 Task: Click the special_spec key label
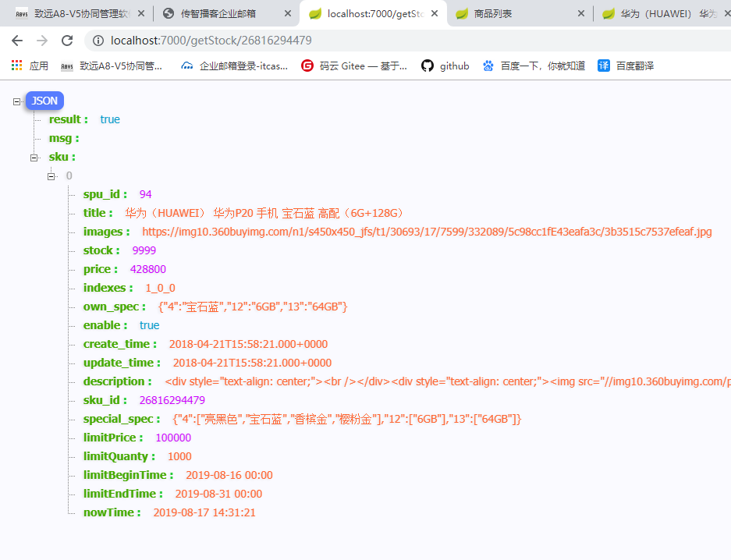pos(122,419)
